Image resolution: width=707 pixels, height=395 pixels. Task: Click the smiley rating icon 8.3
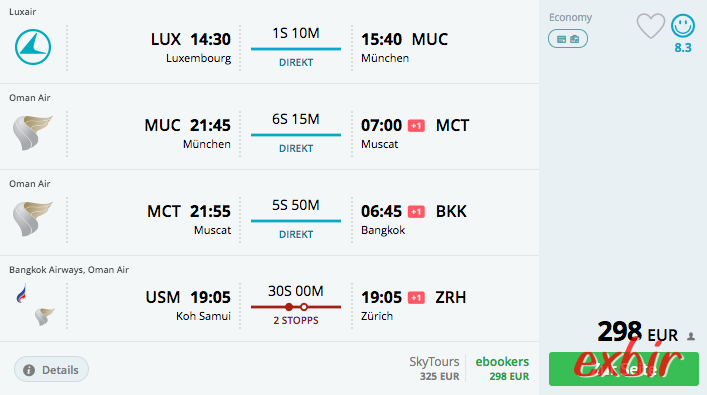pos(683,26)
